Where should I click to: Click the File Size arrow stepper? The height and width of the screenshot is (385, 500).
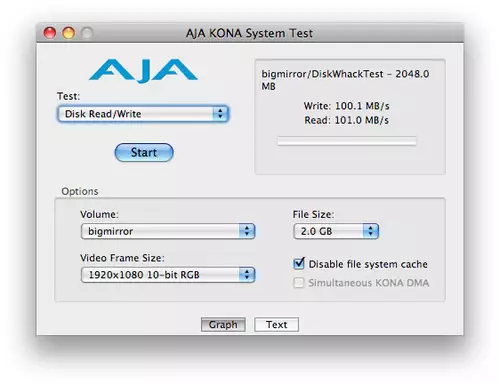[x=371, y=231]
